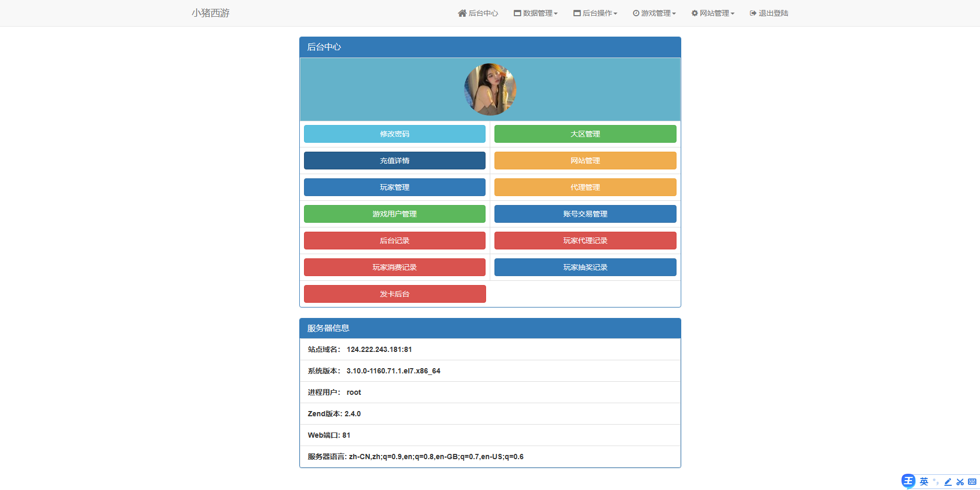
Task: Log out using 退出登陆
Action: pyautogui.click(x=769, y=13)
